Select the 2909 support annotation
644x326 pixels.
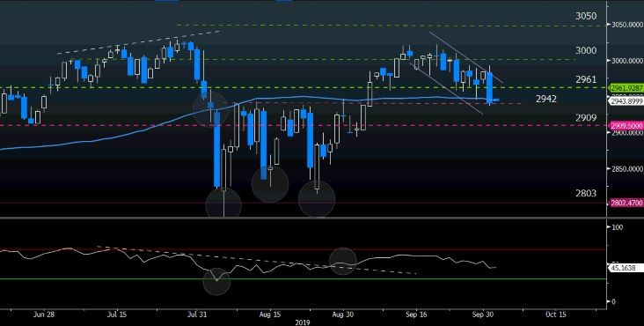586,118
